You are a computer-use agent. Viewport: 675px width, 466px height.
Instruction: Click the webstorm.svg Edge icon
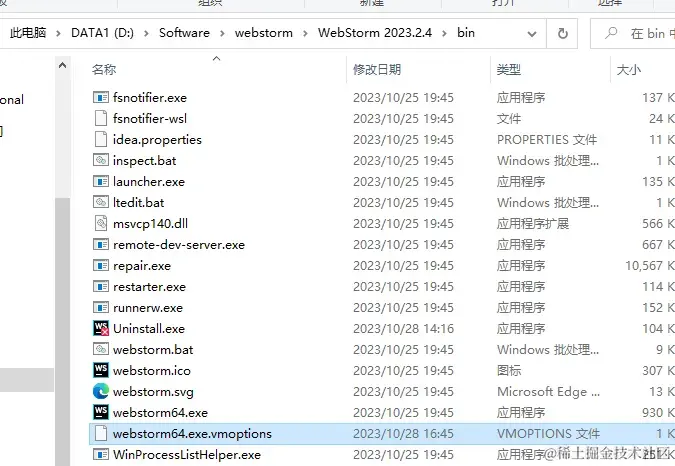101,392
